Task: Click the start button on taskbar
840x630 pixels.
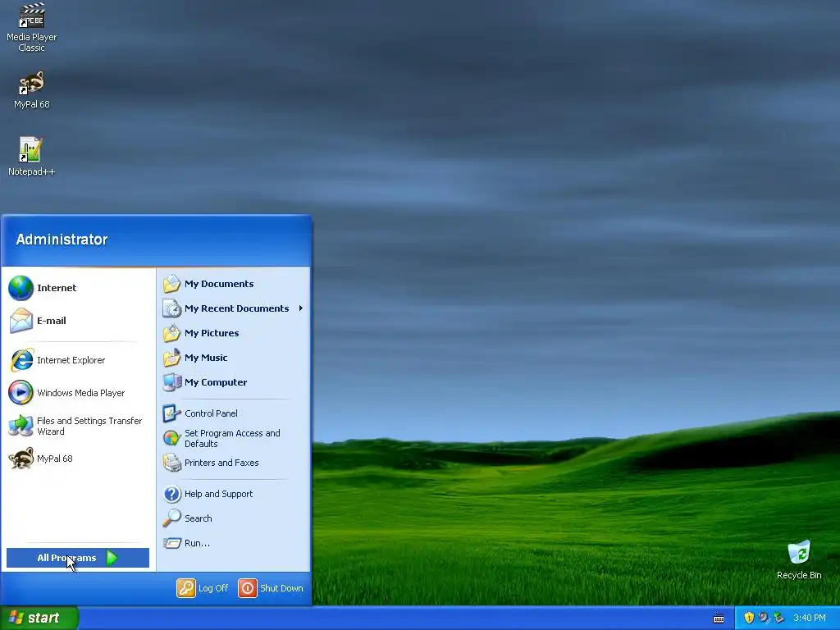Action: (39, 618)
